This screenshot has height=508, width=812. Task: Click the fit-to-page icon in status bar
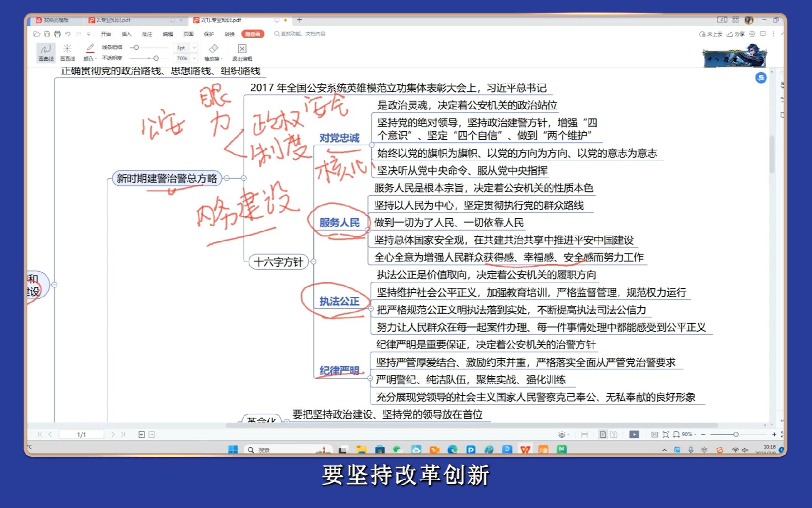pyautogui.click(x=665, y=435)
